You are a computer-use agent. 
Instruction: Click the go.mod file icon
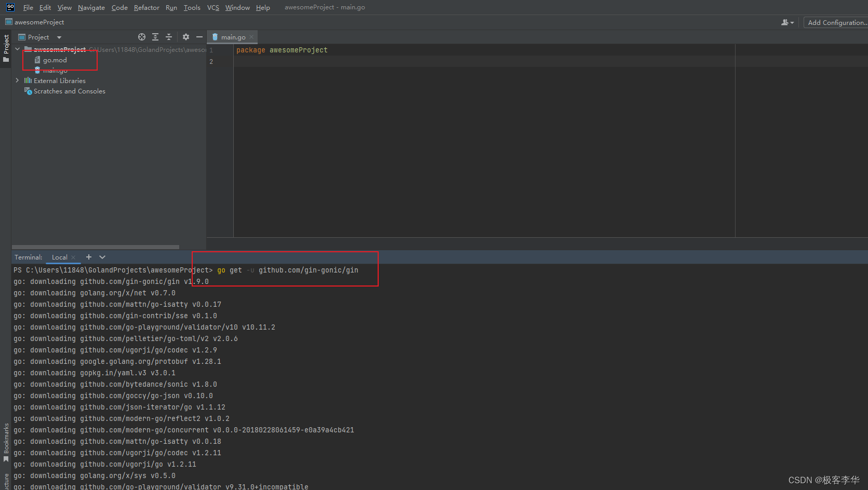37,60
